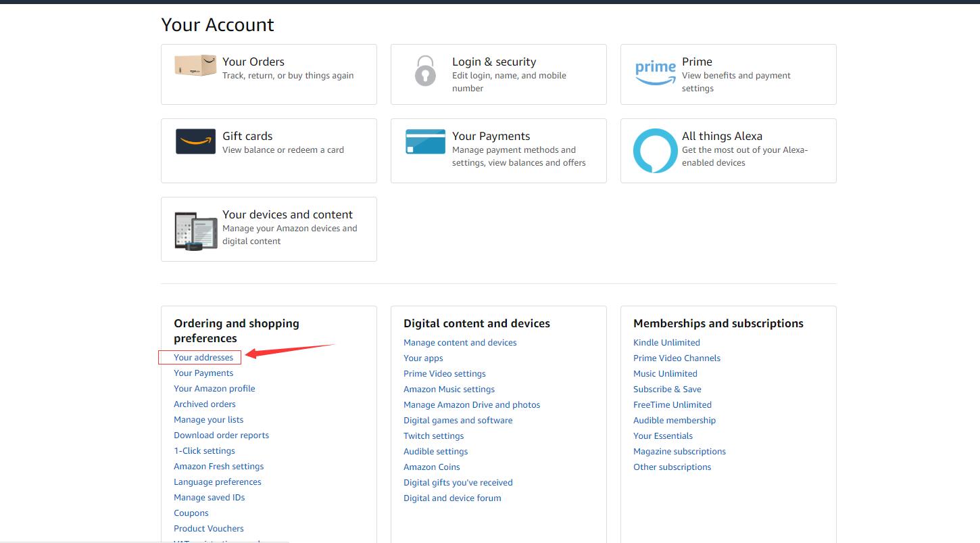Open the Your addresses link
The image size is (980, 543).
(x=203, y=357)
